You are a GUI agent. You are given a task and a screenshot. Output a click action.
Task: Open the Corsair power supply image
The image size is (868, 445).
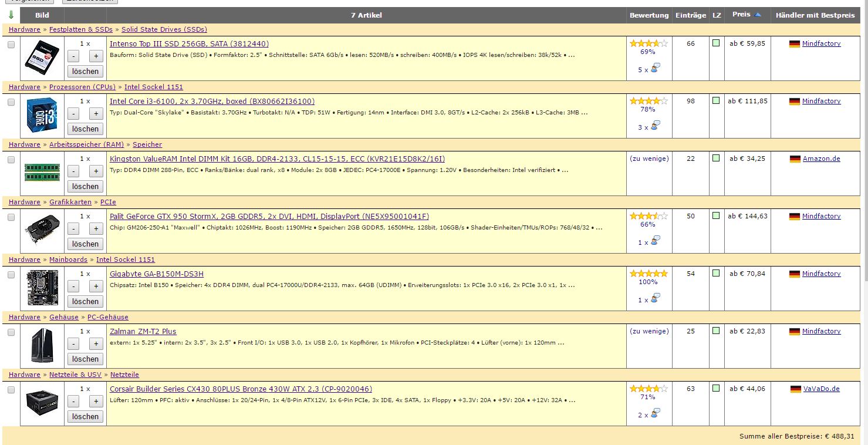coord(42,403)
